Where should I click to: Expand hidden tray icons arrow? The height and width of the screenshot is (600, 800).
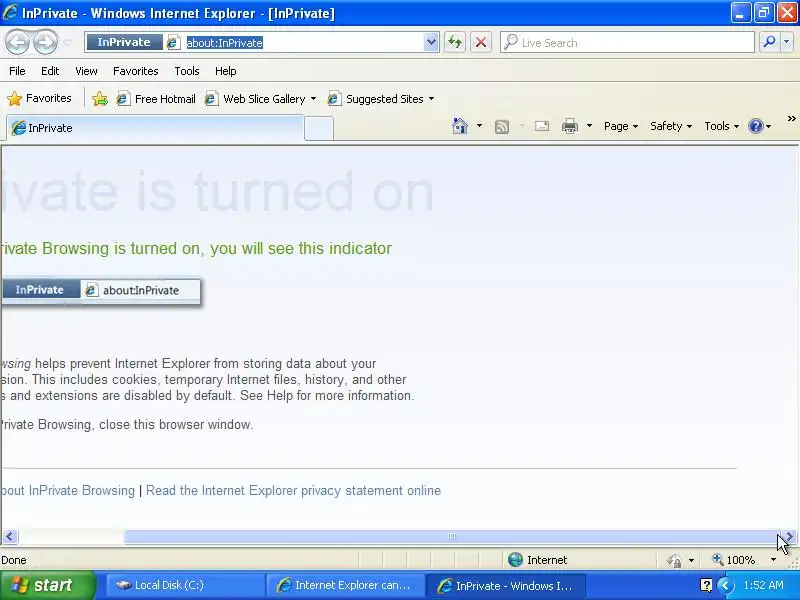pyautogui.click(x=724, y=585)
